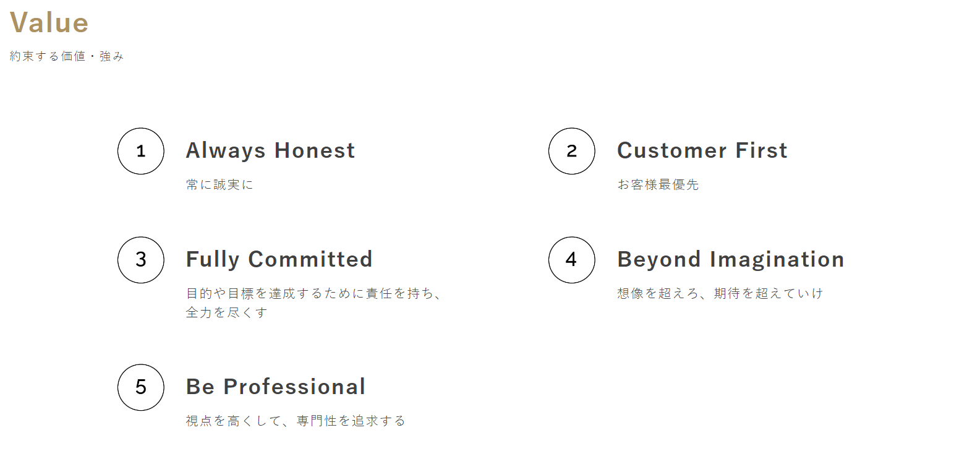This screenshot has width=980, height=464.
Task: Select the Beyond Imagination heading
Action: (731, 260)
